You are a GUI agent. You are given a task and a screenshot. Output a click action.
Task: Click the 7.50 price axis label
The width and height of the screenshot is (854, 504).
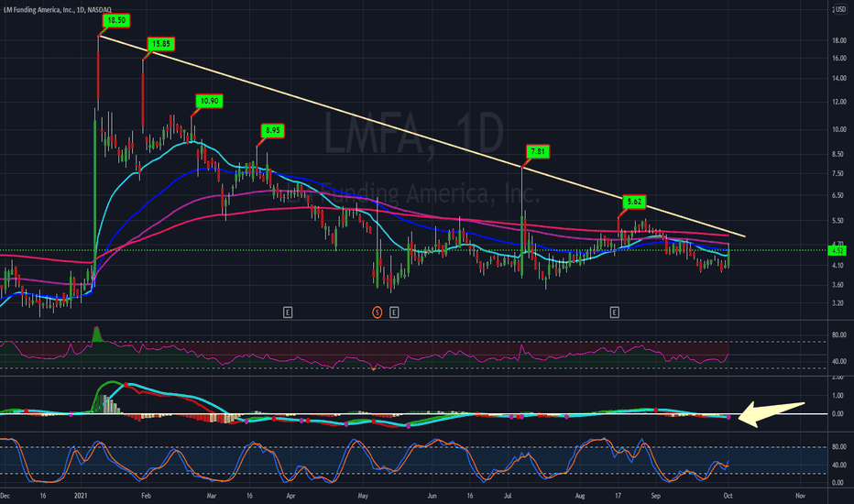(x=839, y=174)
